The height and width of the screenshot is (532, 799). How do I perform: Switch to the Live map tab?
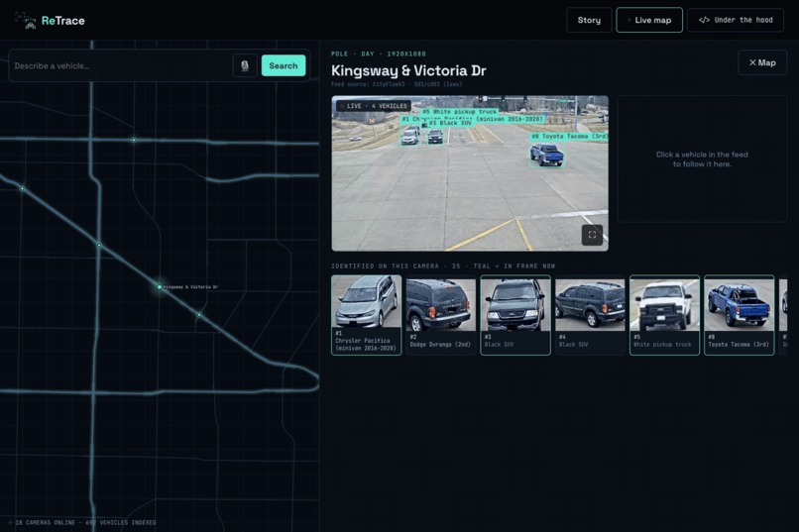[x=649, y=21]
